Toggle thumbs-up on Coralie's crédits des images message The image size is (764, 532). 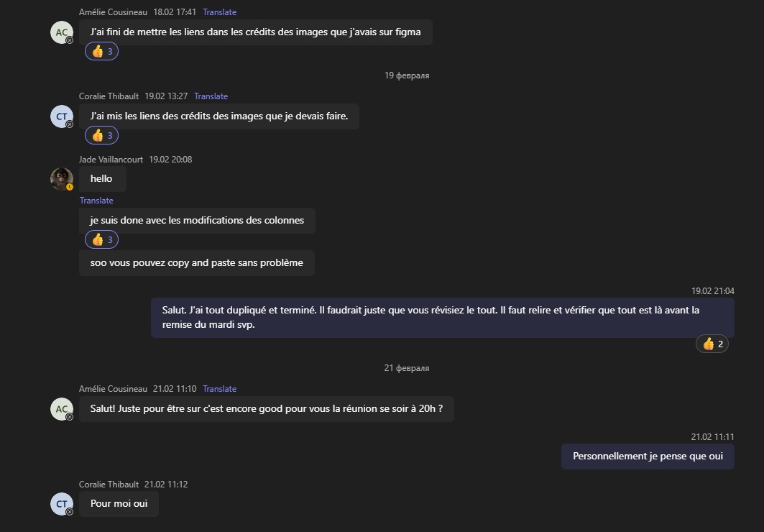pyautogui.click(x=101, y=136)
